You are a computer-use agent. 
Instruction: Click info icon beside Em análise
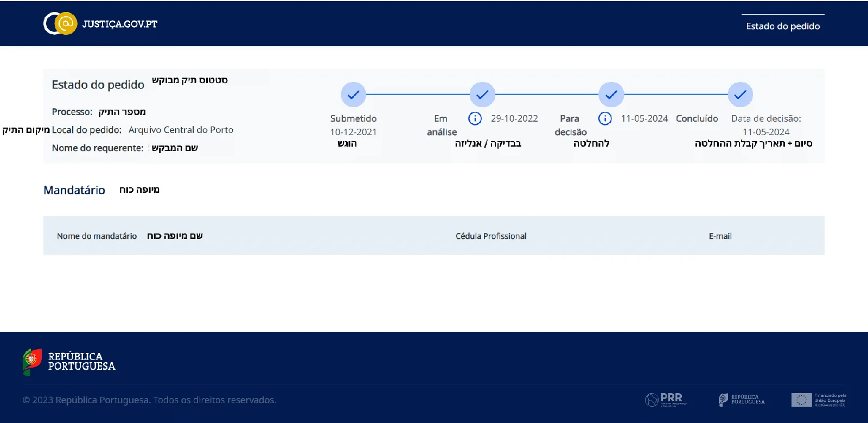click(475, 118)
